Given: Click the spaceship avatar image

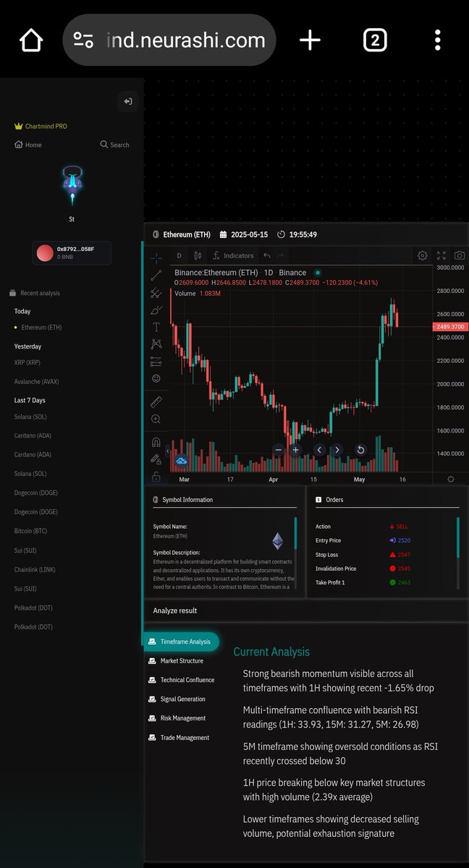Looking at the screenshot, I should (x=71, y=185).
